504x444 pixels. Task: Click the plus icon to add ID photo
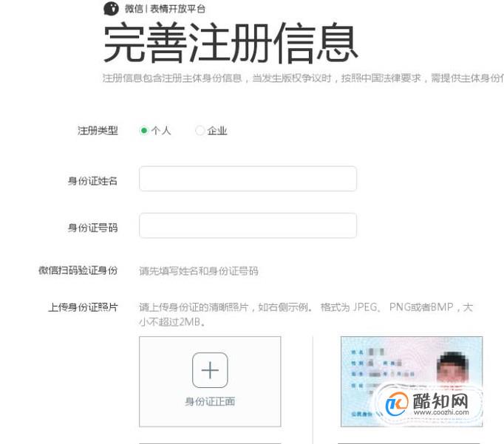coord(210,370)
